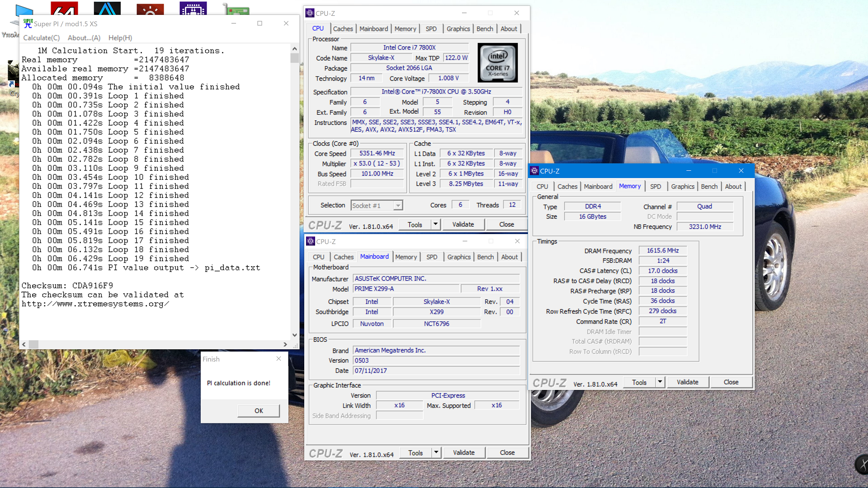Open the About...(A) menu in Super PI
This screenshot has width=868, height=488.
pos(84,38)
